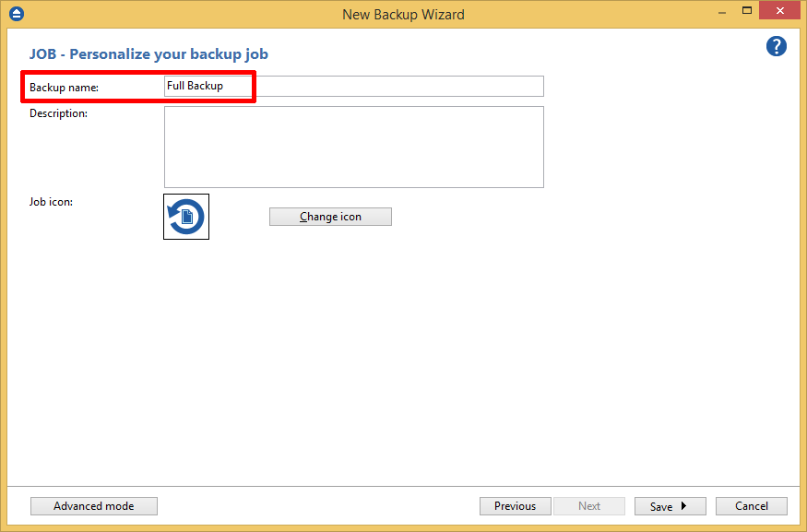The height and width of the screenshot is (532, 807).
Task: Cancel the New Backup Wizard
Action: click(752, 506)
